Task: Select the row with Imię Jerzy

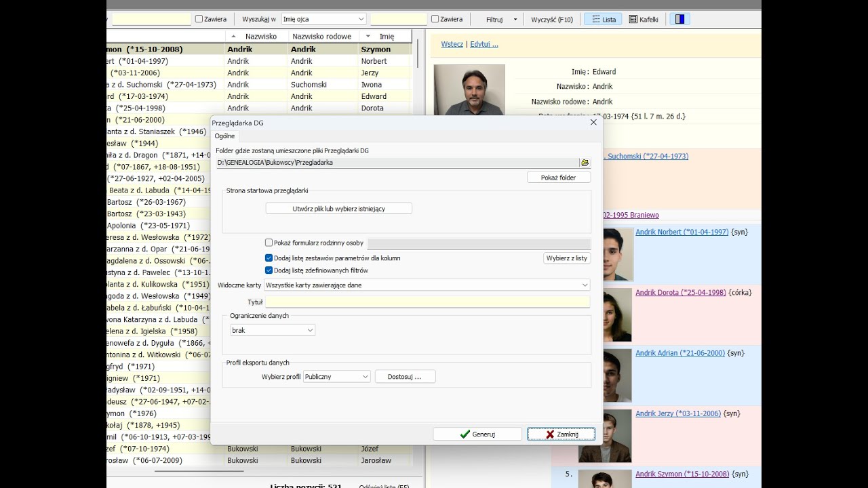Action: [x=259, y=73]
